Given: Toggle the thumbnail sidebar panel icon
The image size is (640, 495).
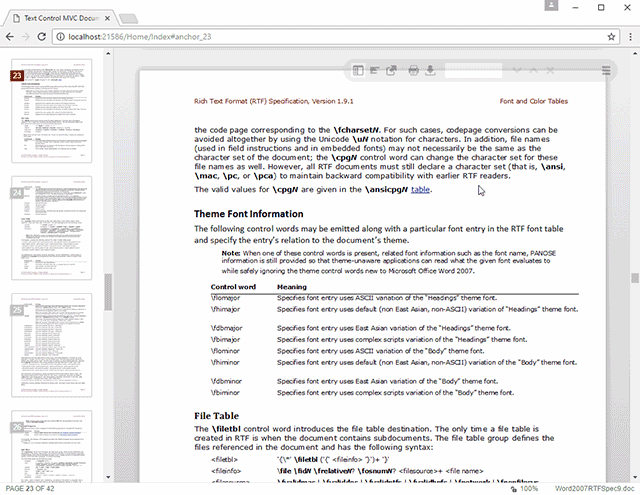Looking at the screenshot, I should coord(358,71).
